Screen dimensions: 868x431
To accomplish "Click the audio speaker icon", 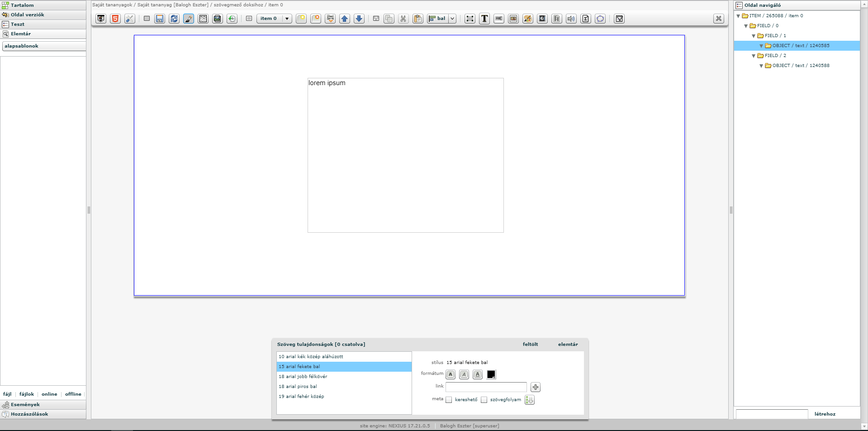I will point(571,19).
